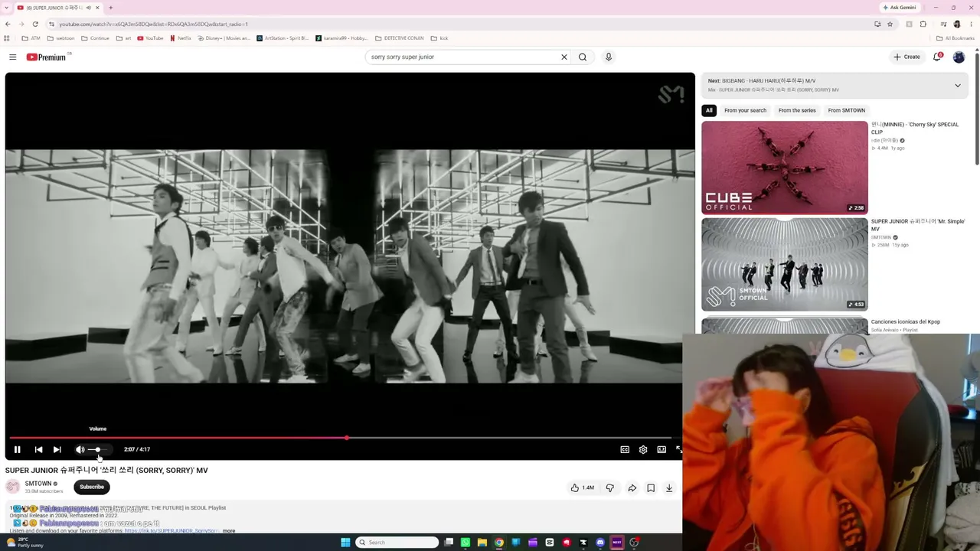Save the video to a playlist
The image size is (980, 551).
click(651, 487)
